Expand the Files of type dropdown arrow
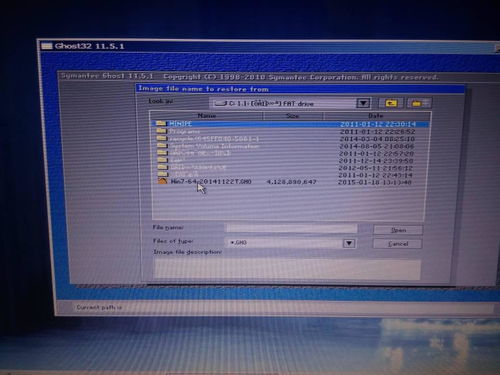The image size is (500, 375). coord(349,243)
